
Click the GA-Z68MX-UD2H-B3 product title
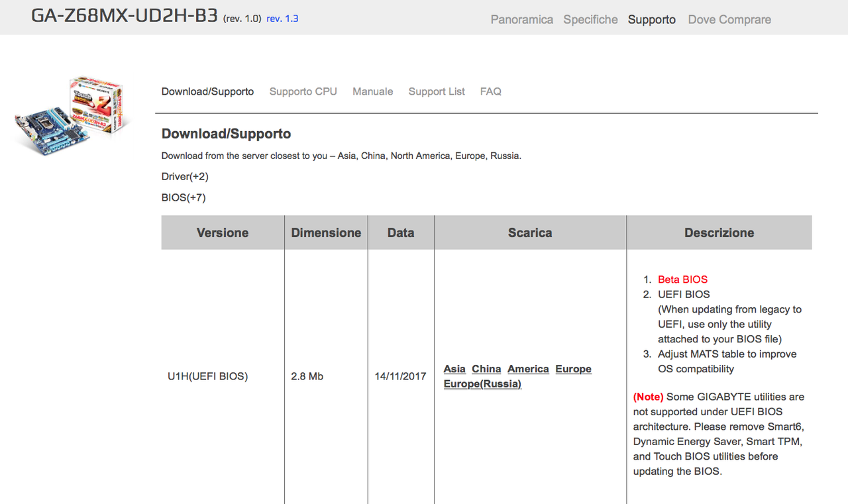point(125,17)
